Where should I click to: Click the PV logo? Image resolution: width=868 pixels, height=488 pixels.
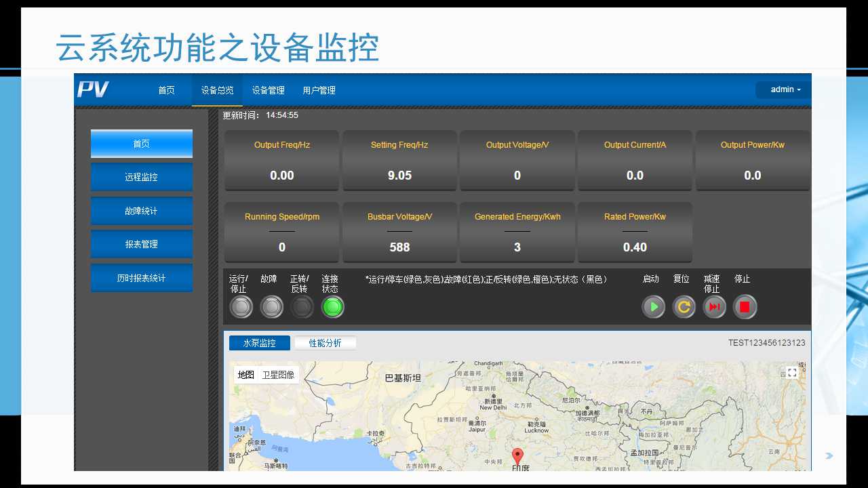[x=93, y=89]
